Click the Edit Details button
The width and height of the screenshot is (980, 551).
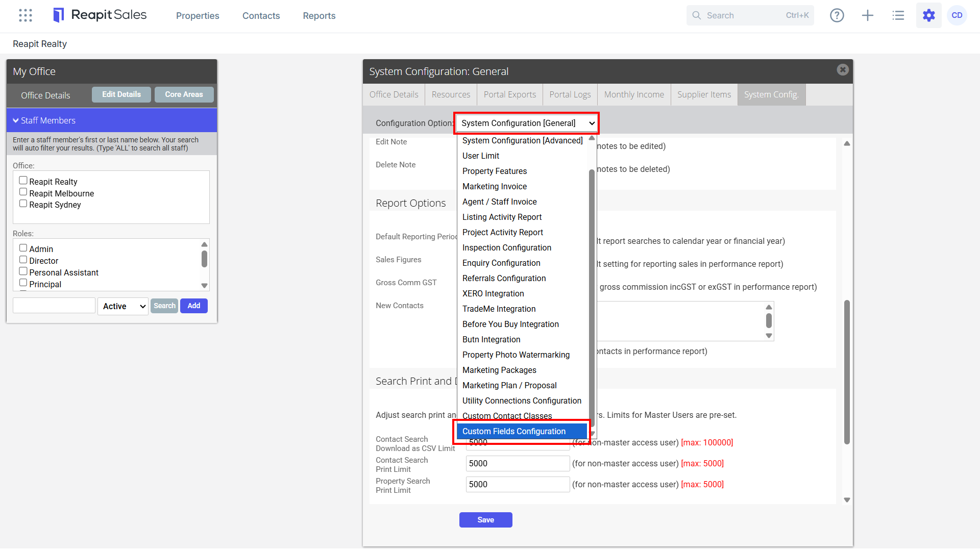[x=121, y=94]
